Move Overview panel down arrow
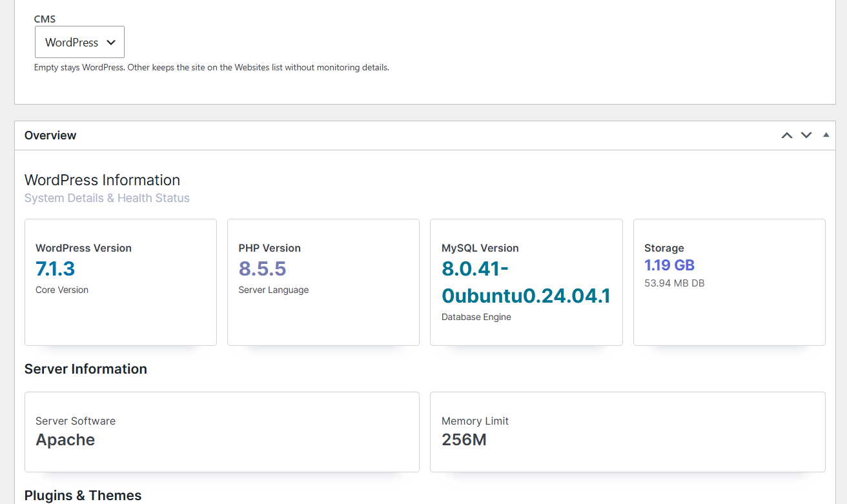 coord(806,136)
